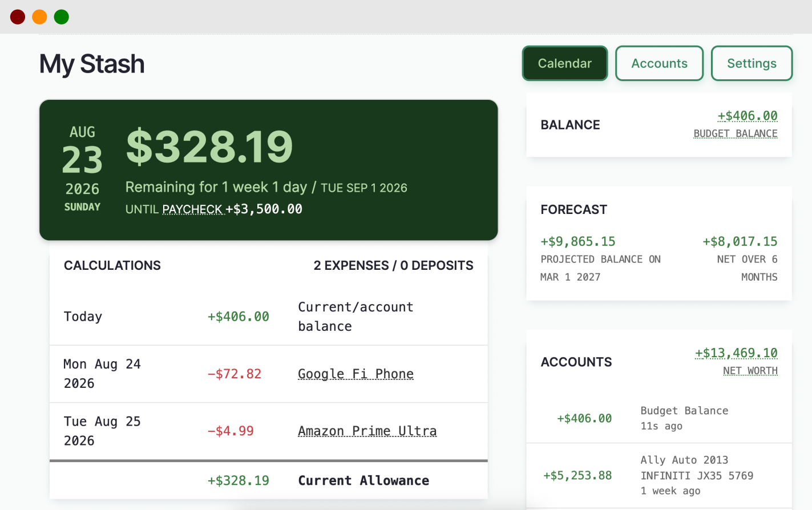Click the +$8,017.15 net forecast value
812x510 pixels.
(x=740, y=241)
